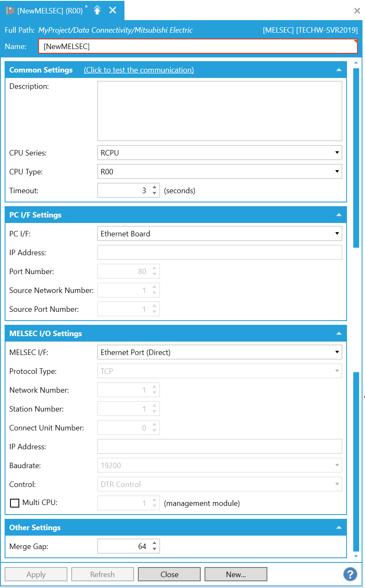Decrease the Merge Gap value with down arrow
The image size is (365, 588).
[x=155, y=549]
